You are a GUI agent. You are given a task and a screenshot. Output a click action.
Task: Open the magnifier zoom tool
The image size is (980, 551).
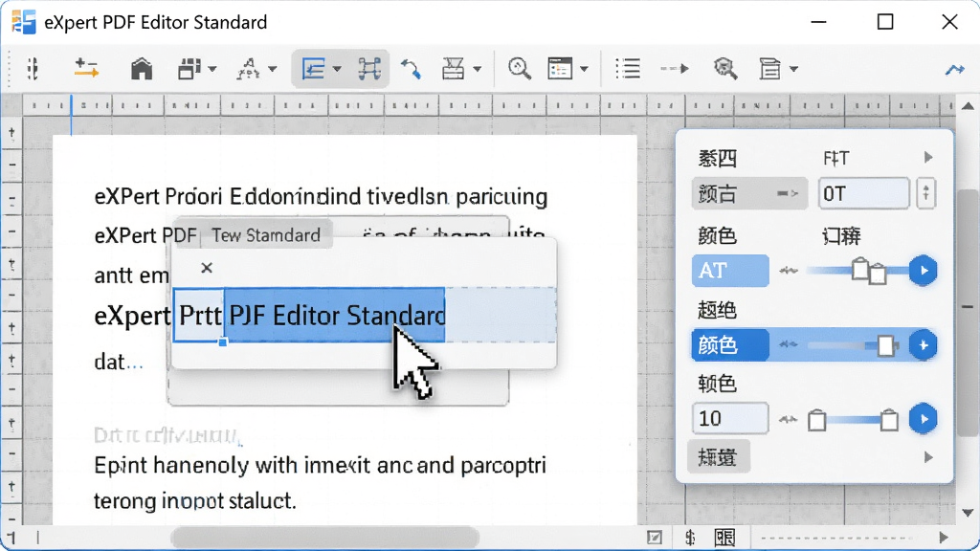pyautogui.click(x=520, y=69)
